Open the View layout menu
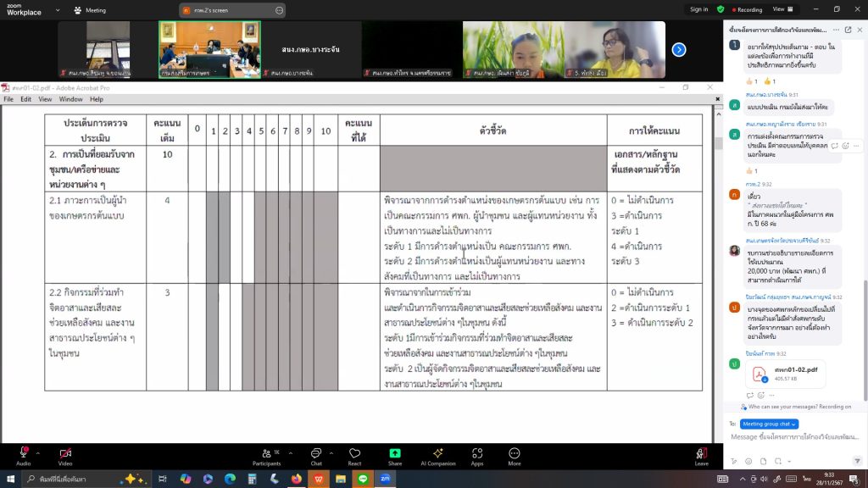This screenshot has width=868, height=488. (782, 9)
